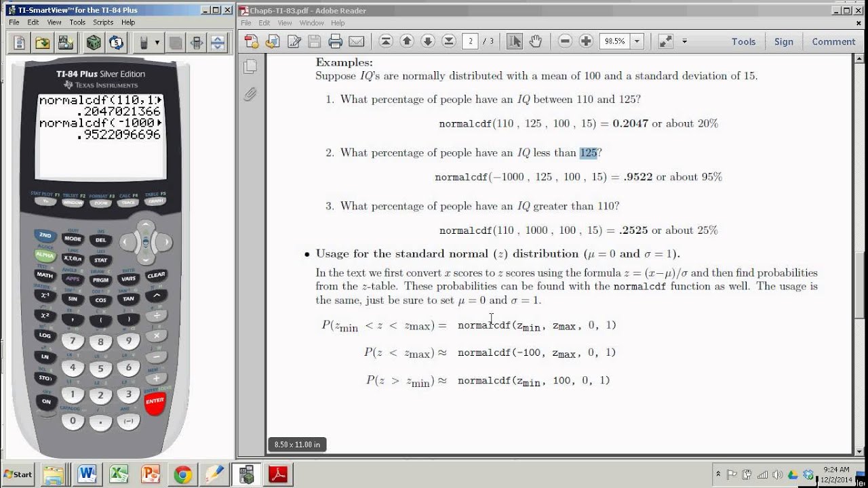Screen dimensions: 868x488
Task: Click the new document icon in TI-SmartView toolbar
Action: (x=20, y=43)
